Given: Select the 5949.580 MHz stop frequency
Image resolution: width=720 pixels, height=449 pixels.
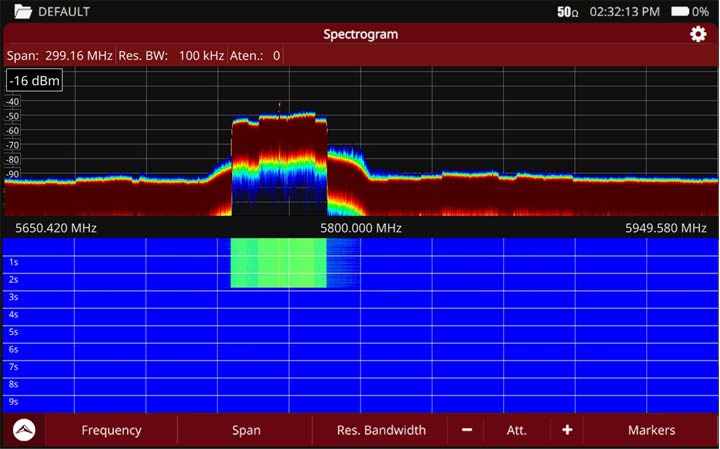Looking at the screenshot, I should (666, 228).
